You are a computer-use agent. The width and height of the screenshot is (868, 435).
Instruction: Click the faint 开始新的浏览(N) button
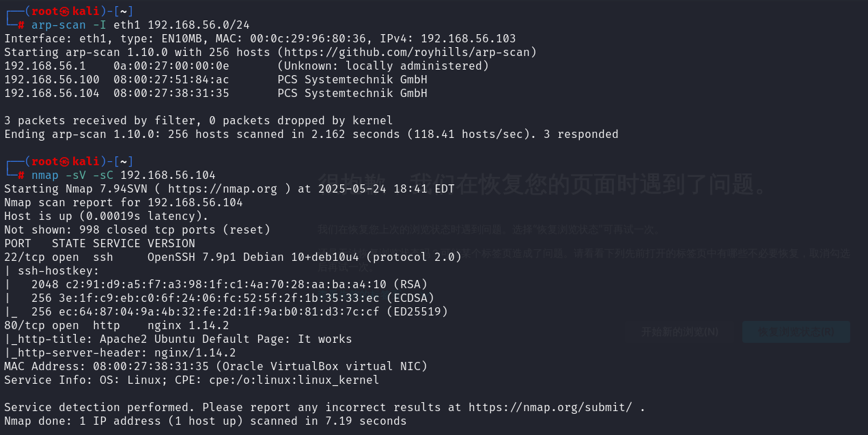[x=680, y=332]
